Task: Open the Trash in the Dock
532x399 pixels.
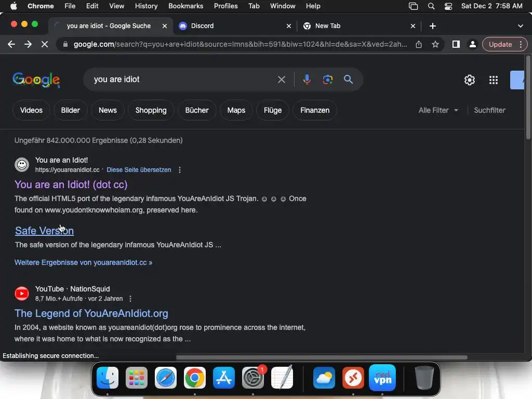Action: (x=424, y=378)
